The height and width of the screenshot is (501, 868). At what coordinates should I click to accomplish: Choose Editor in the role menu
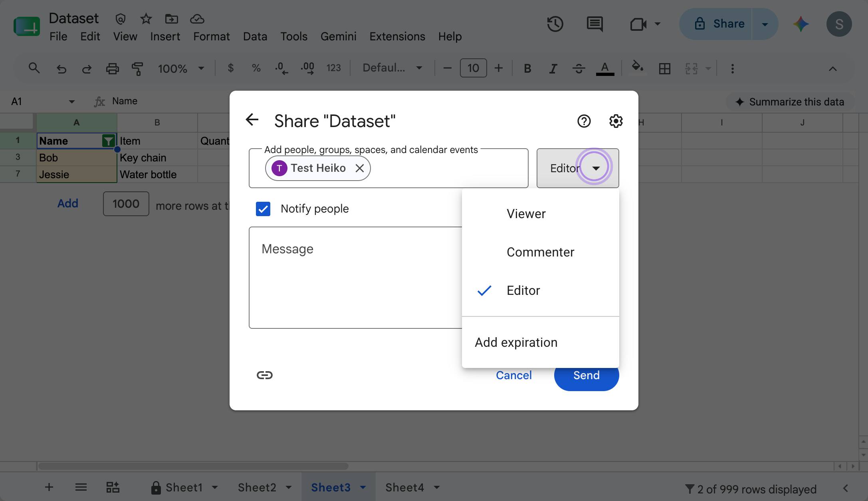point(540,290)
